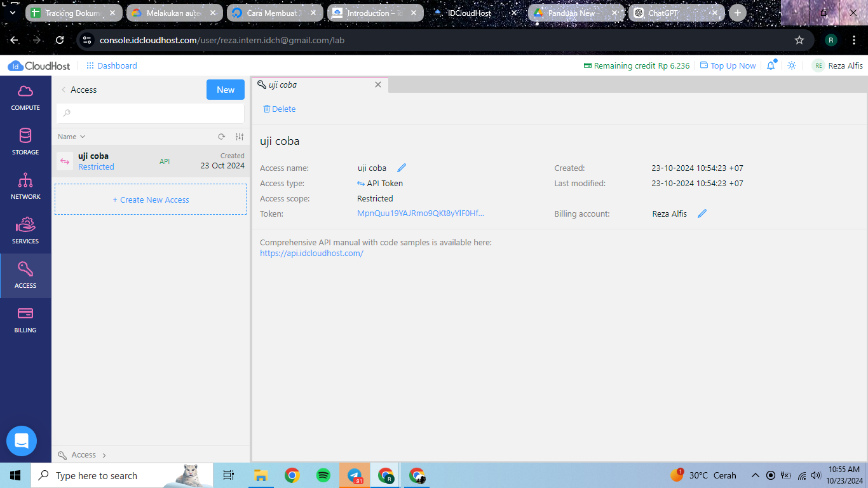Show hidden system tray icons
The height and width of the screenshot is (488, 868).
coord(756,475)
